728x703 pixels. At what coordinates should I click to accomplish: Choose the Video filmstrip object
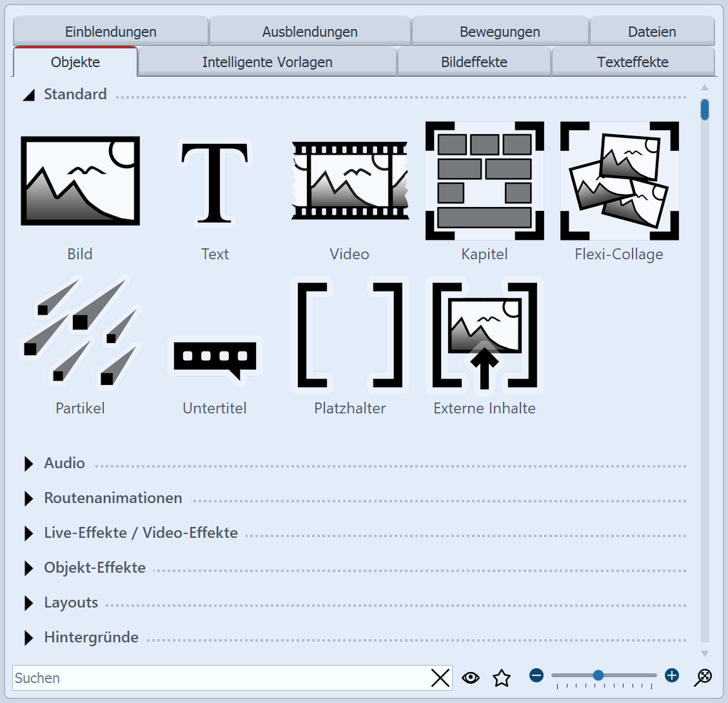tap(349, 181)
